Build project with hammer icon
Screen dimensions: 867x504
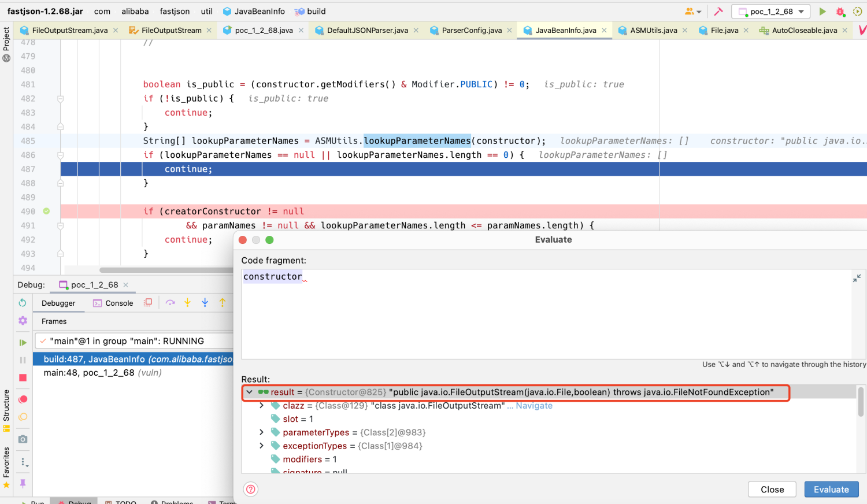point(718,12)
